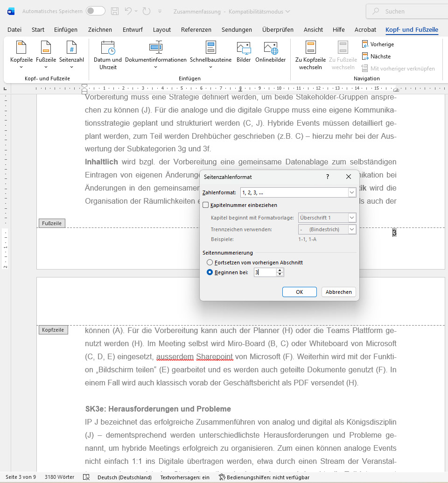448x483 pixels.
Task: Enable Kapitelnummer einbeziehen checkbox
Action: pyautogui.click(x=206, y=205)
